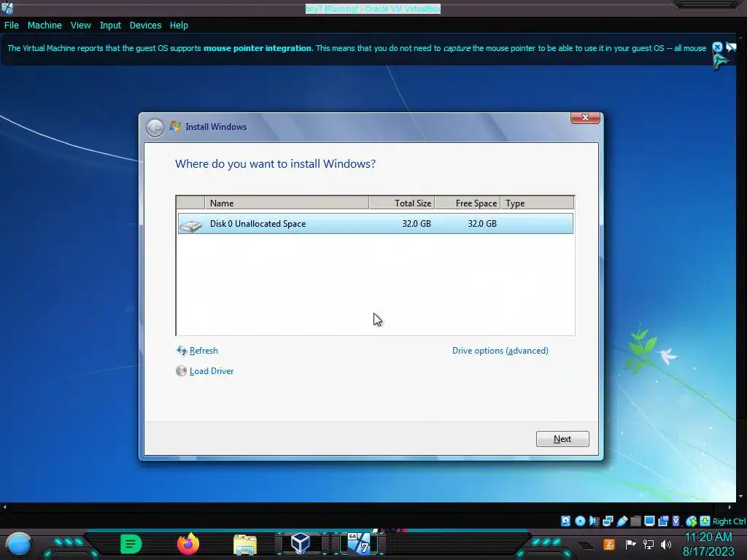Click the Free Space column header
This screenshot has width=747, height=560.
click(468, 203)
